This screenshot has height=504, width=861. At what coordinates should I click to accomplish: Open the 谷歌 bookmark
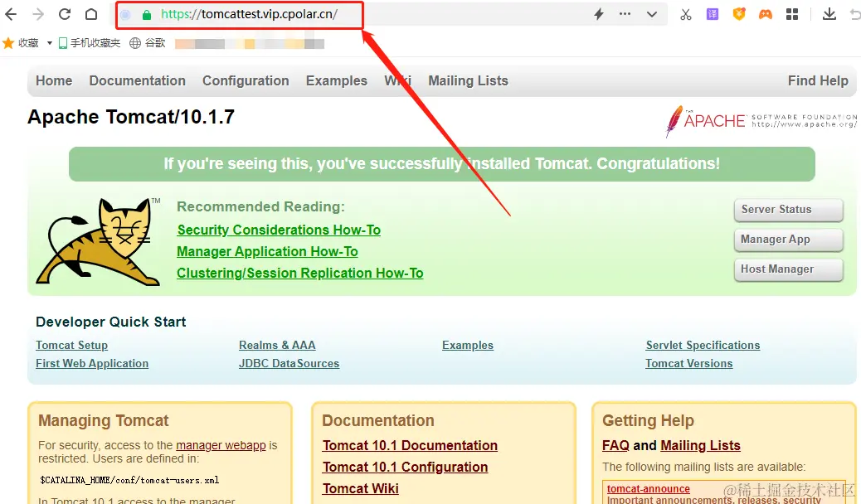click(x=148, y=43)
